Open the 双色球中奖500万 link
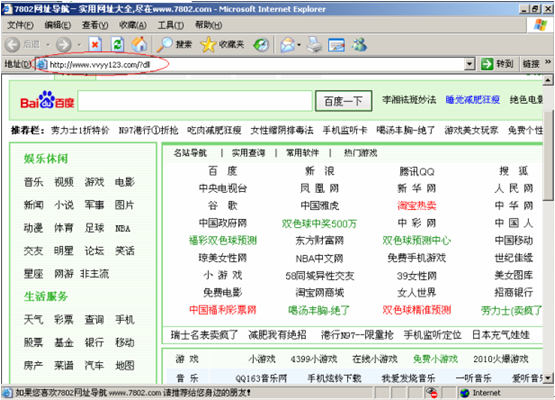The height and width of the screenshot is (400, 555). tap(319, 223)
